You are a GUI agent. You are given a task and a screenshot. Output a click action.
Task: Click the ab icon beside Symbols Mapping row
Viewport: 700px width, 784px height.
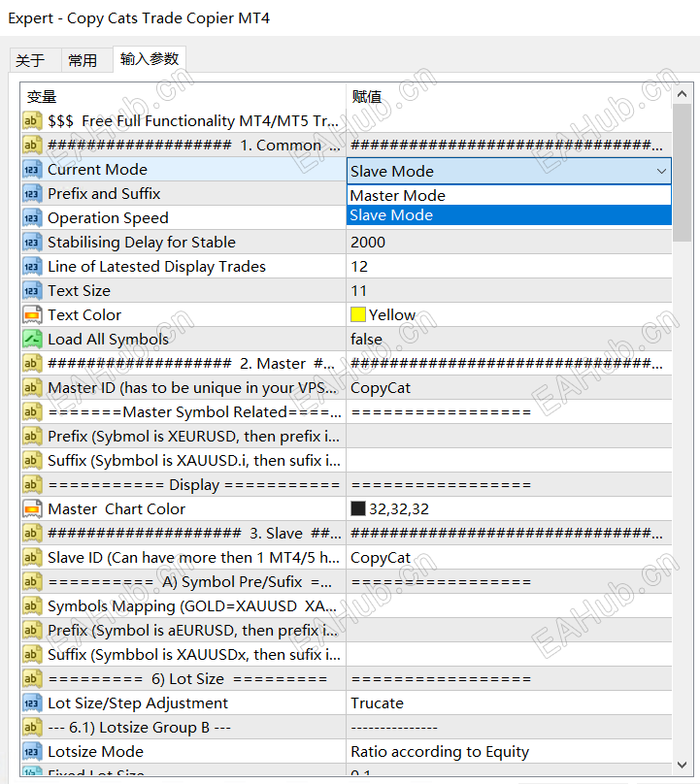pos(31,606)
